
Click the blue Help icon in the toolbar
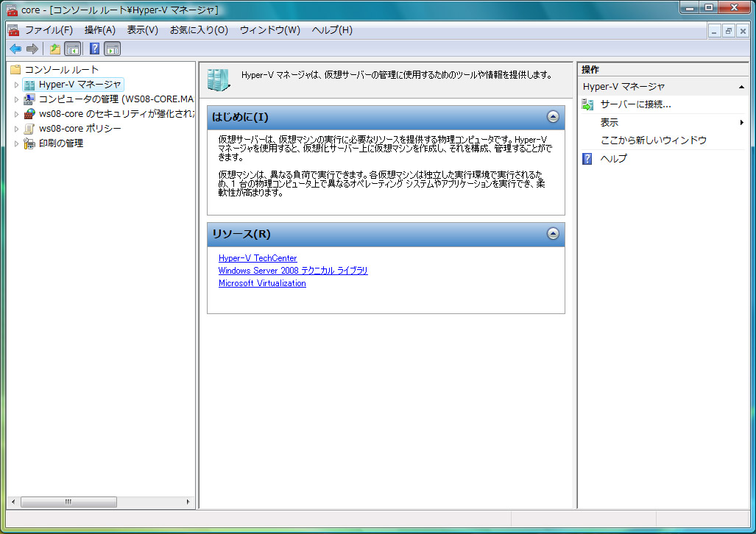click(94, 49)
